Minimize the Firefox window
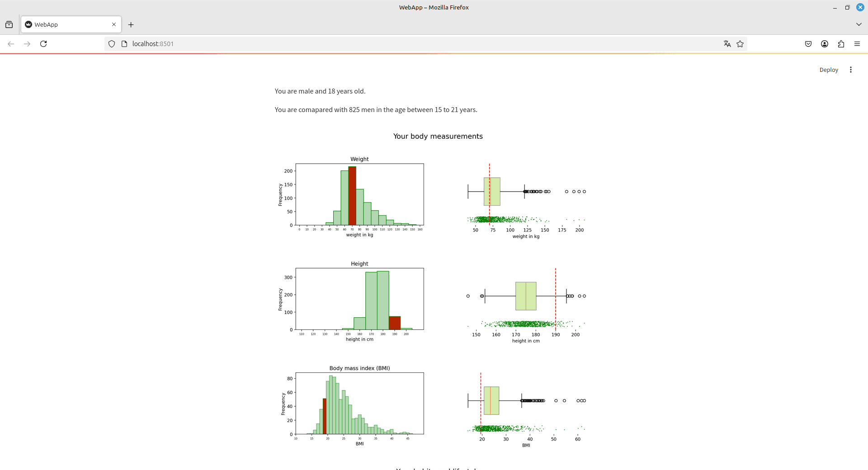 coord(835,8)
